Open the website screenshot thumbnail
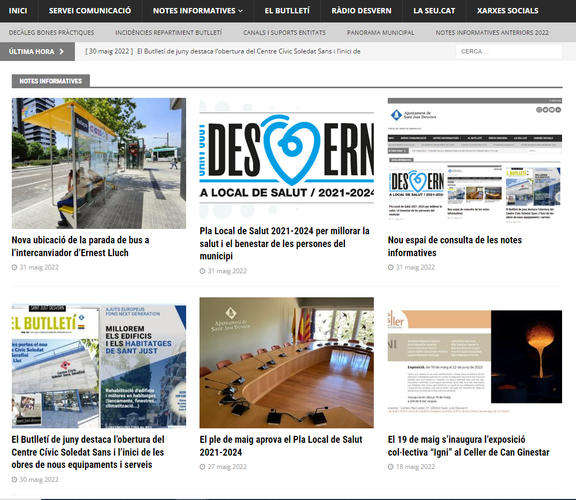This screenshot has height=500, width=576. (x=475, y=163)
